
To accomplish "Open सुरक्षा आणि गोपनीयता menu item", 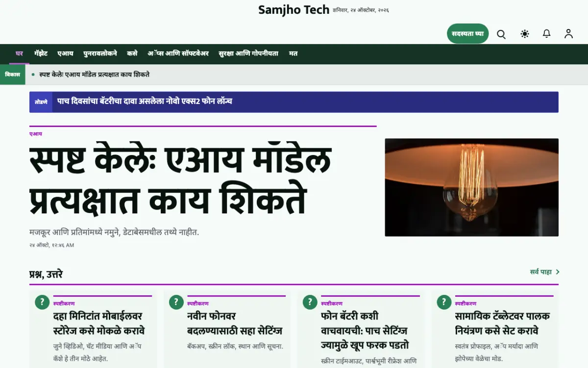I will pyautogui.click(x=248, y=53).
